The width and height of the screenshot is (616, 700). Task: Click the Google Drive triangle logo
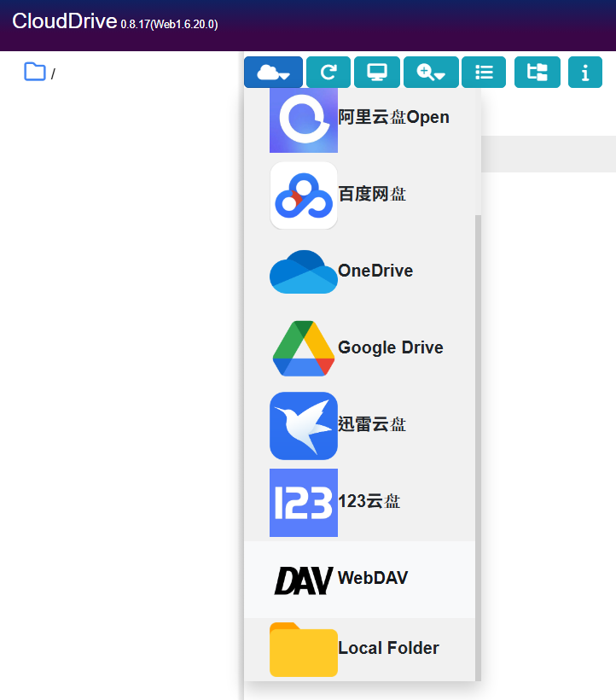coord(304,348)
